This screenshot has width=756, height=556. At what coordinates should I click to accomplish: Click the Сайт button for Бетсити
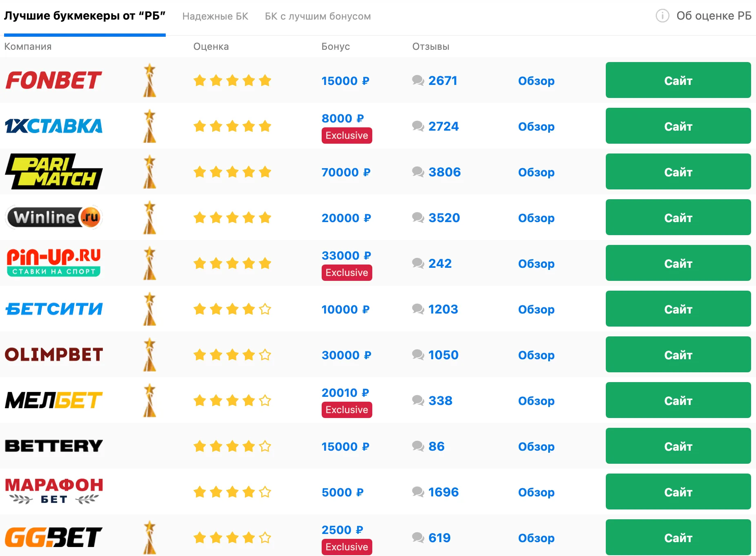tap(678, 309)
